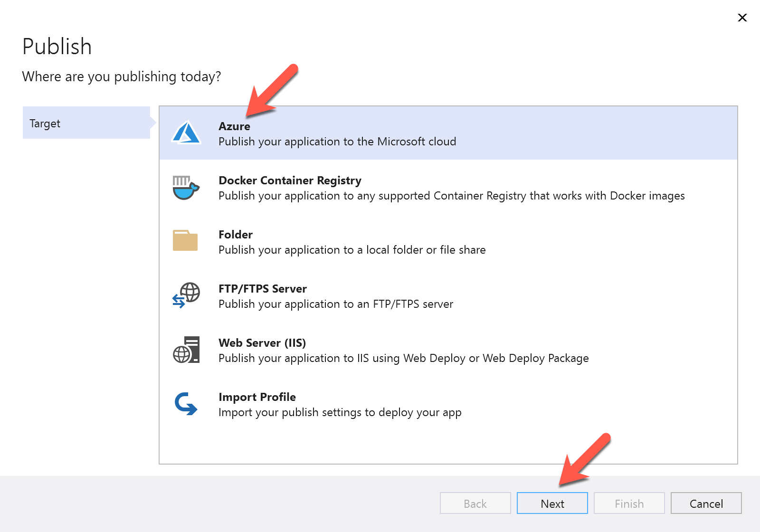
Task: Pick the Folder option title
Action: tap(236, 235)
